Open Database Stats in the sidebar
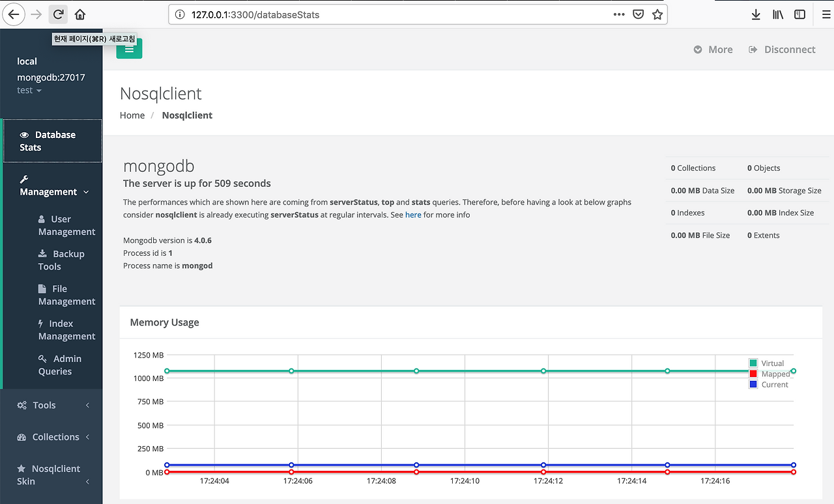This screenshot has width=834, height=504. 52,141
